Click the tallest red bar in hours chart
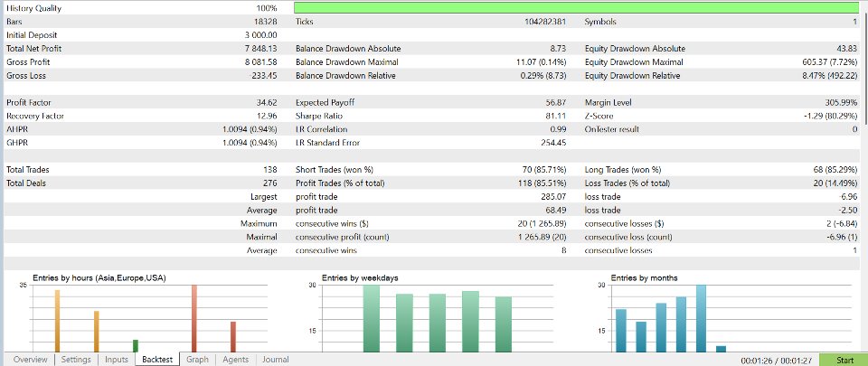 (x=194, y=318)
